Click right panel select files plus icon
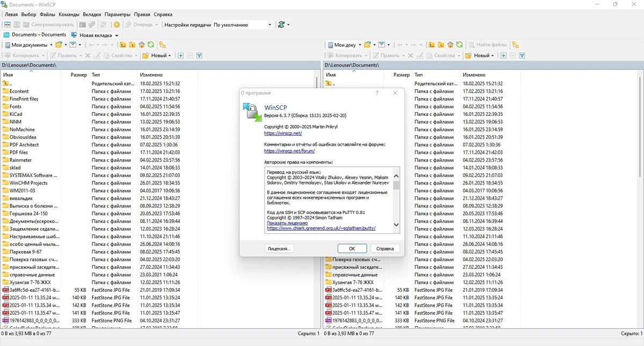The height and width of the screenshot is (346, 644). click(x=503, y=55)
